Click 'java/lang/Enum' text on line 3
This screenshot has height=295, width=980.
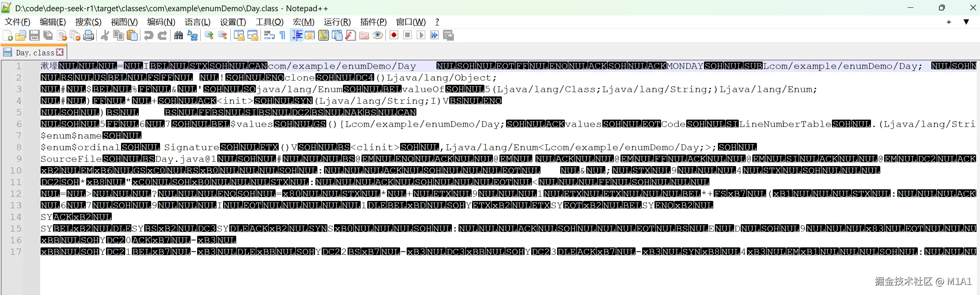pyautogui.click(x=299, y=89)
